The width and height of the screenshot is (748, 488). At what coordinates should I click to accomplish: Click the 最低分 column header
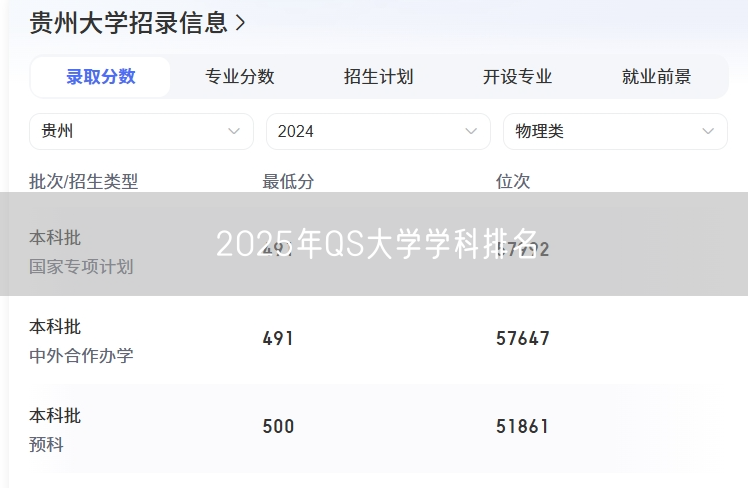(288, 181)
